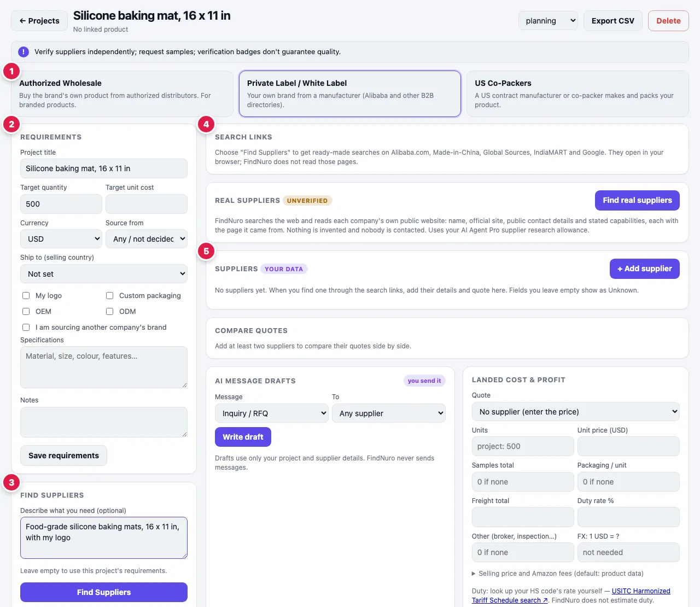
Task: Expand Selling price and Amazon fees
Action: (x=558, y=574)
